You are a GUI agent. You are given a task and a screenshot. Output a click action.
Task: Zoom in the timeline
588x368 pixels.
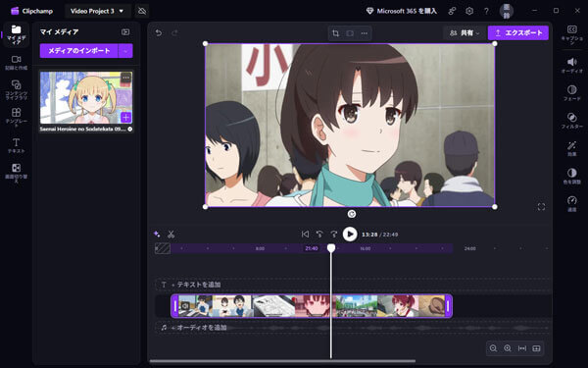pyautogui.click(x=508, y=348)
